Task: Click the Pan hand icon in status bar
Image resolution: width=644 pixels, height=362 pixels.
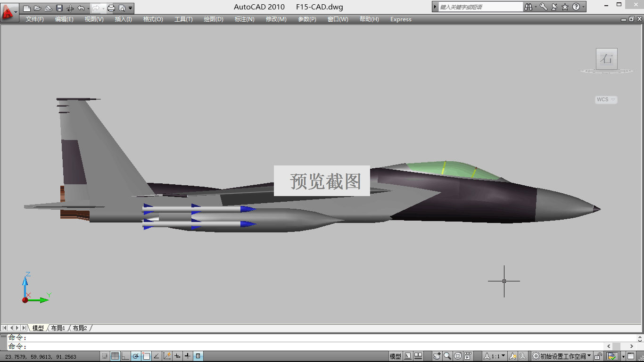Action: tap(437, 356)
